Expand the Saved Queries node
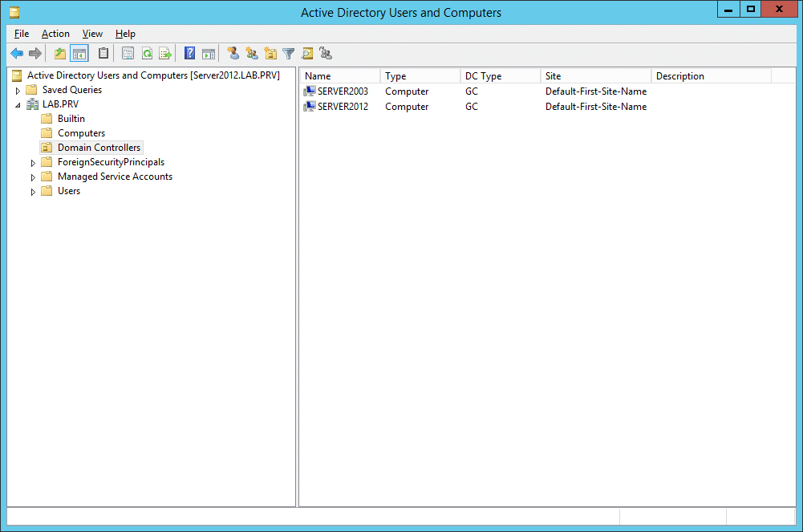Image resolution: width=803 pixels, height=532 pixels. tap(18, 91)
